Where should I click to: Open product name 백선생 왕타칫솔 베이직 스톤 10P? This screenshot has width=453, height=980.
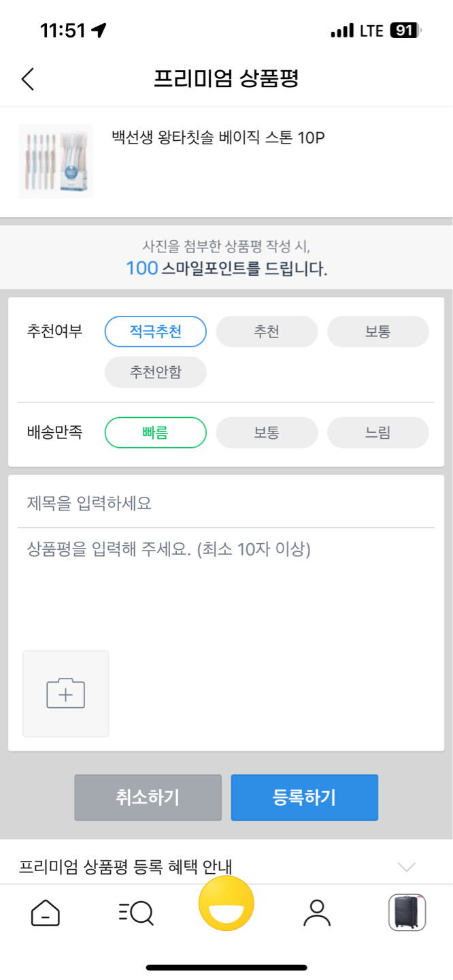point(218,138)
